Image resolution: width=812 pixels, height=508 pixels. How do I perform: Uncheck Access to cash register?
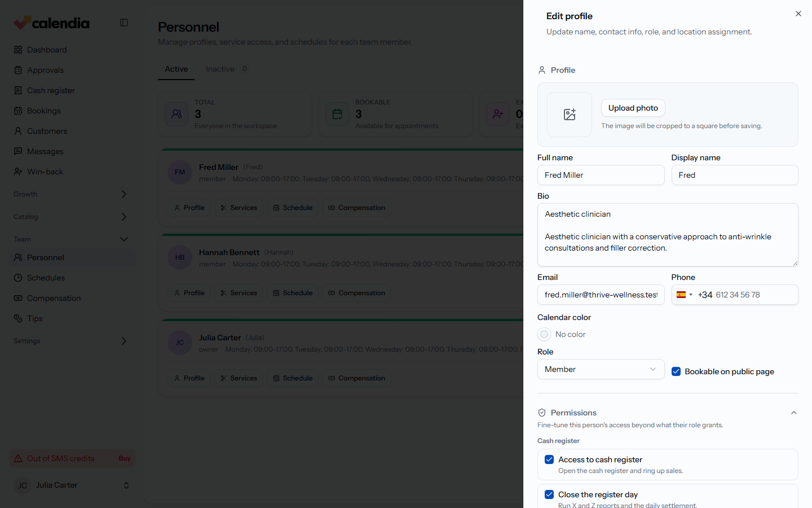pos(549,459)
